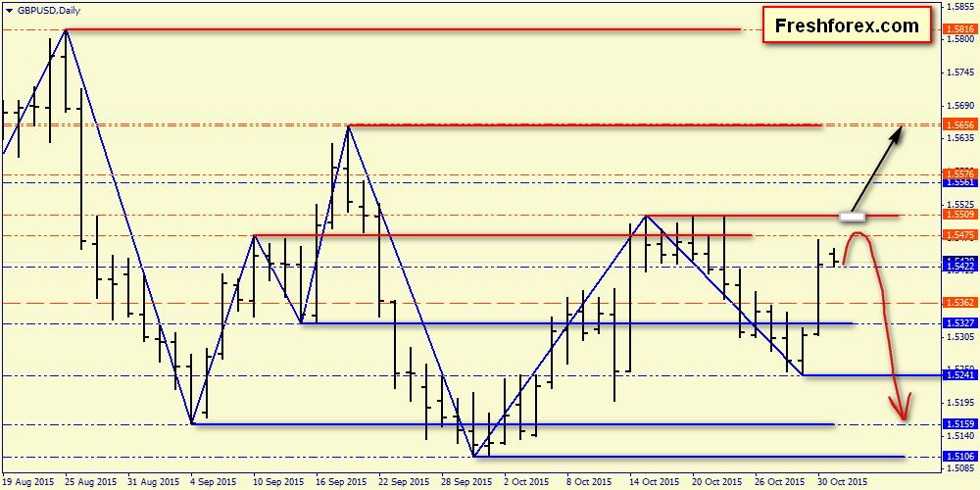Click the GBPUSD,Daily chart title
980x490 pixels.
pos(49,11)
